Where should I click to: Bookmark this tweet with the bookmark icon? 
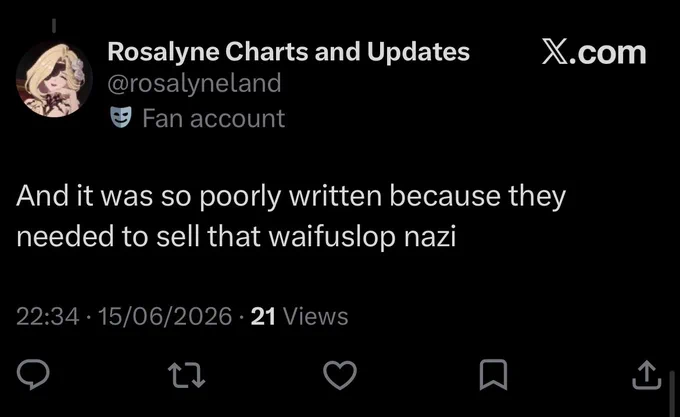494,375
